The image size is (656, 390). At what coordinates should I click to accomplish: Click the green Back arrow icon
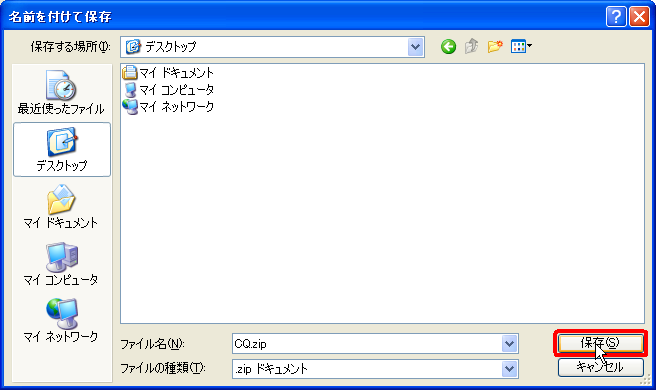[448, 46]
